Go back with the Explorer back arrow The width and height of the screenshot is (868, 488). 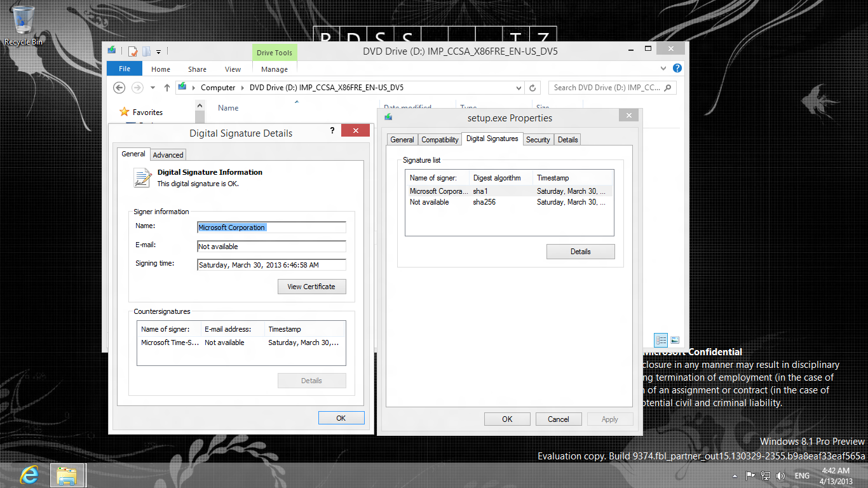pyautogui.click(x=119, y=88)
